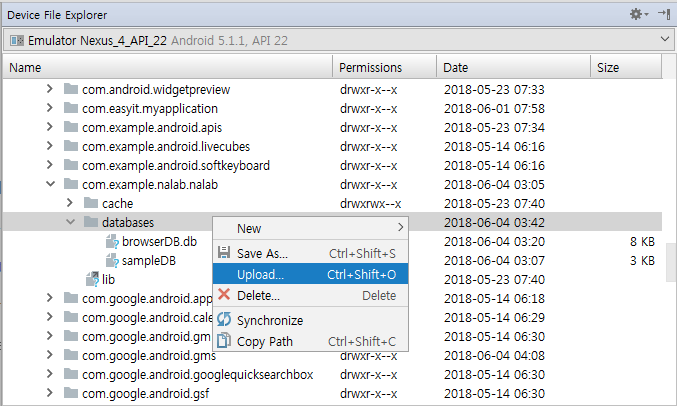
Task: Expand com.example.android.softkeyboard folder
Action: [x=50, y=165]
